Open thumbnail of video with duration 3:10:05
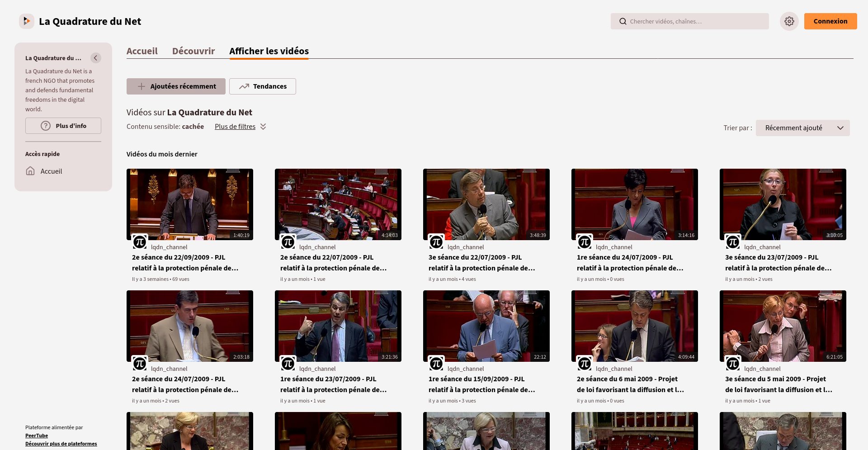The width and height of the screenshot is (868, 450). tap(783, 204)
